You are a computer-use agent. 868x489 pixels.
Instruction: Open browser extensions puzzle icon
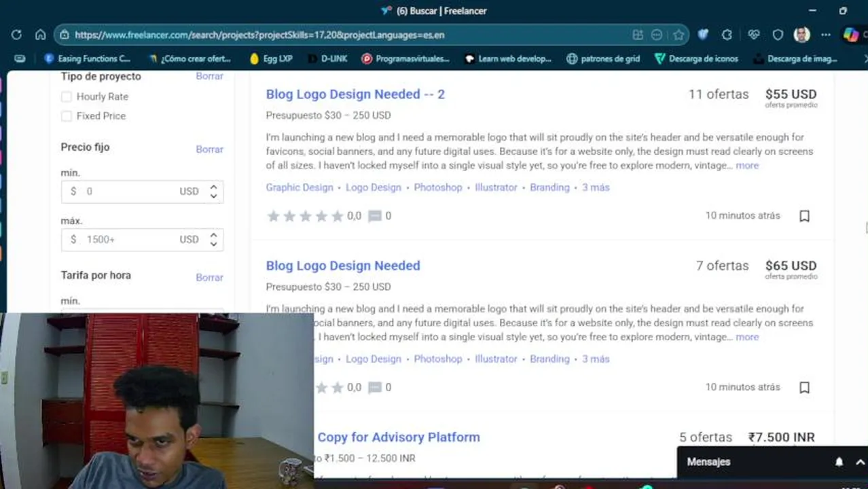[727, 35]
